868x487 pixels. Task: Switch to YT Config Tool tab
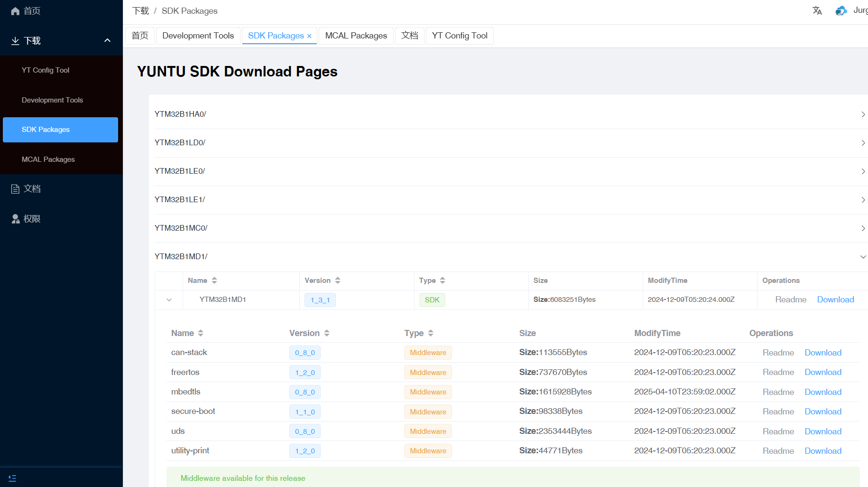pos(460,36)
